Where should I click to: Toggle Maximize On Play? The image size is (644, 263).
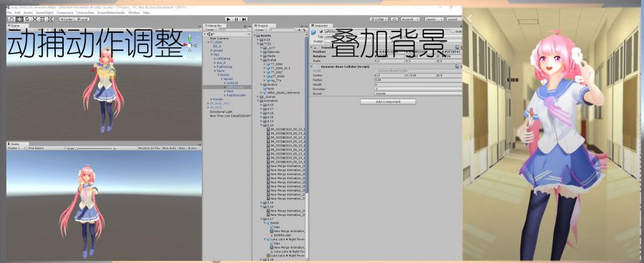tap(149, 148)
